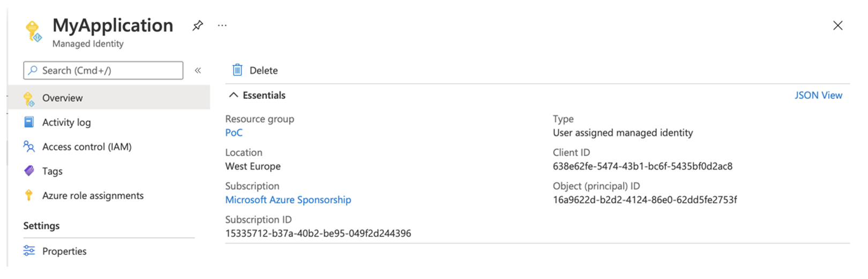Screen dimensions: 868x279
Task: Click the Access control people icon
Action: pos(29,146)
